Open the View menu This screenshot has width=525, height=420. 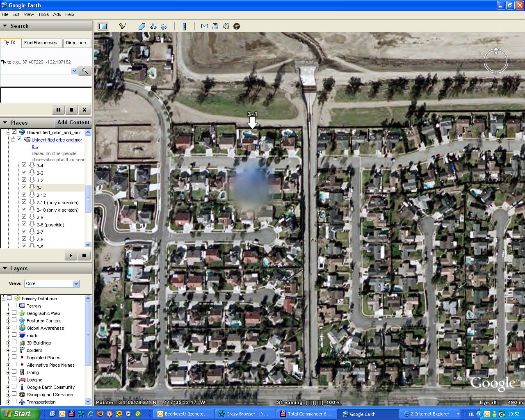coord(29,14)
